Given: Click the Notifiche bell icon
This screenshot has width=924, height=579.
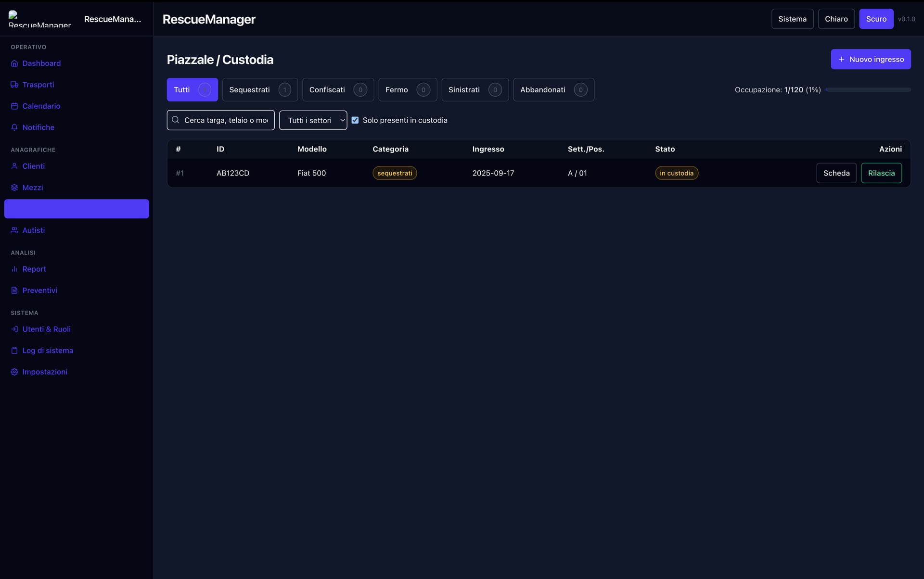Looking at the screenshot, I should (x=14, y=127).
